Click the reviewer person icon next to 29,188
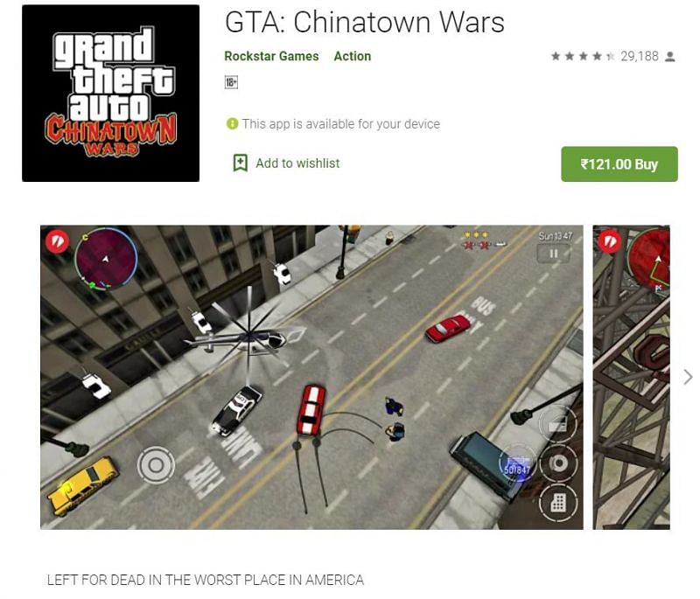 click(x=669, y=57)
